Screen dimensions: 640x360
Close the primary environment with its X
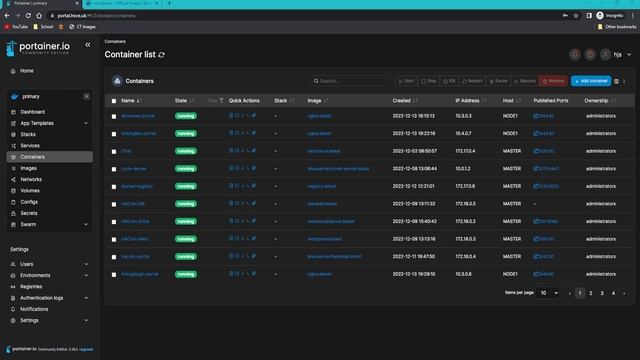pyautogui.click(x=87, y=97)
